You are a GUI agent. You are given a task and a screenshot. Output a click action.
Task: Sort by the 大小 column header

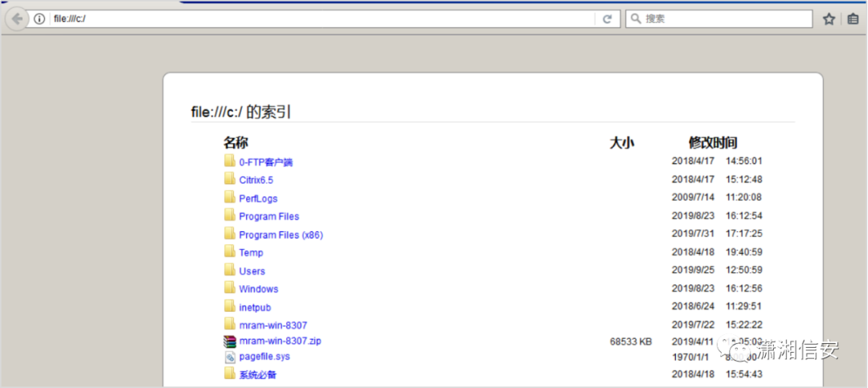coord(621,143)
